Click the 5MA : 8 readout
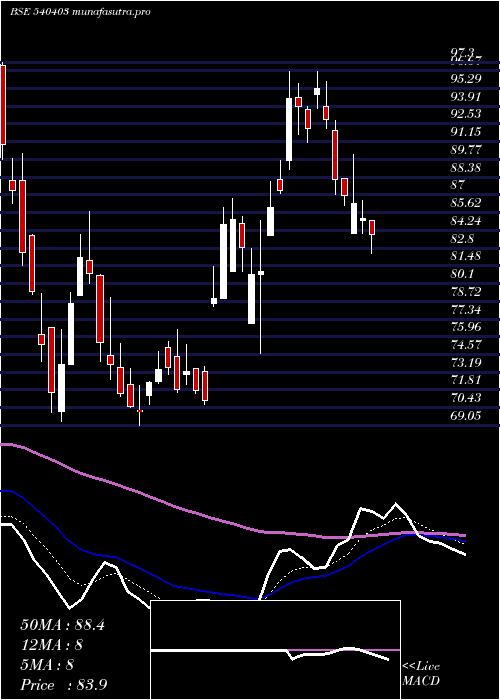Image resolution: width=500 pixels, height=700 pixels. pyautogui.click(x=47, y=665)
